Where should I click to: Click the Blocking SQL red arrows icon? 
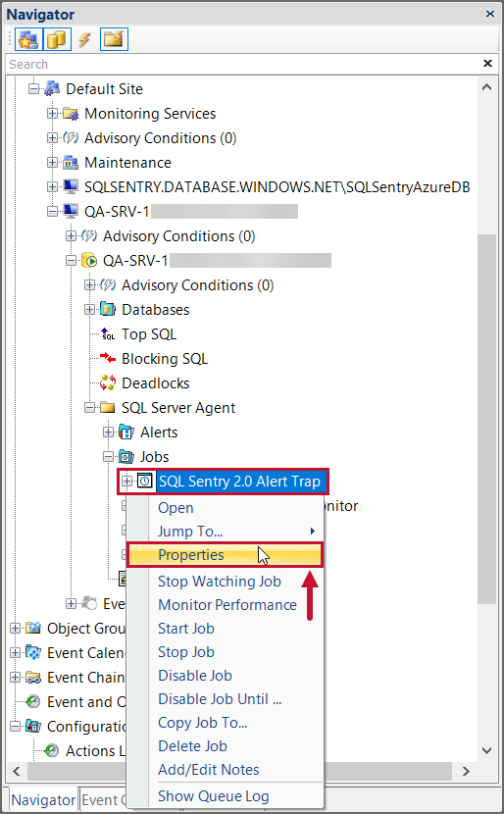point(108,358)
